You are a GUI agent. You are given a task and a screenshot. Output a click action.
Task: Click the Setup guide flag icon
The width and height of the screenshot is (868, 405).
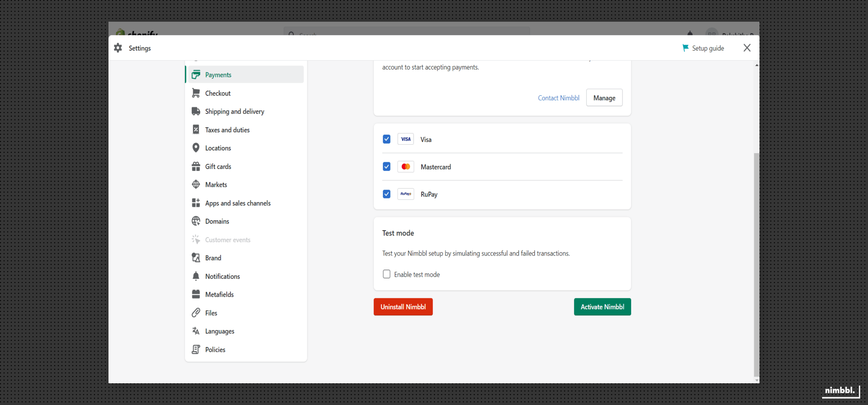(685, 48)
